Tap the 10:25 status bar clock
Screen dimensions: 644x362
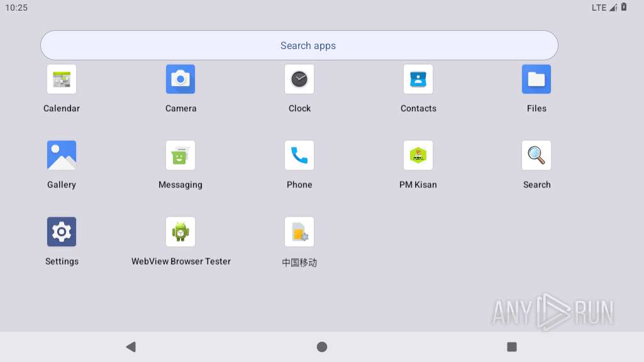coord(16,8)
